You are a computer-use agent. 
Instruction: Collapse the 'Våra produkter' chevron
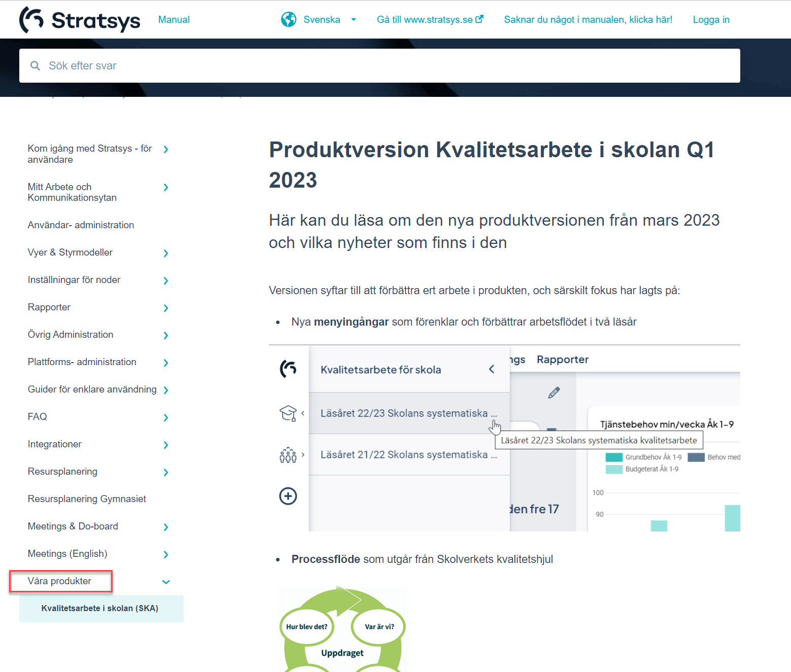(166, 582)
